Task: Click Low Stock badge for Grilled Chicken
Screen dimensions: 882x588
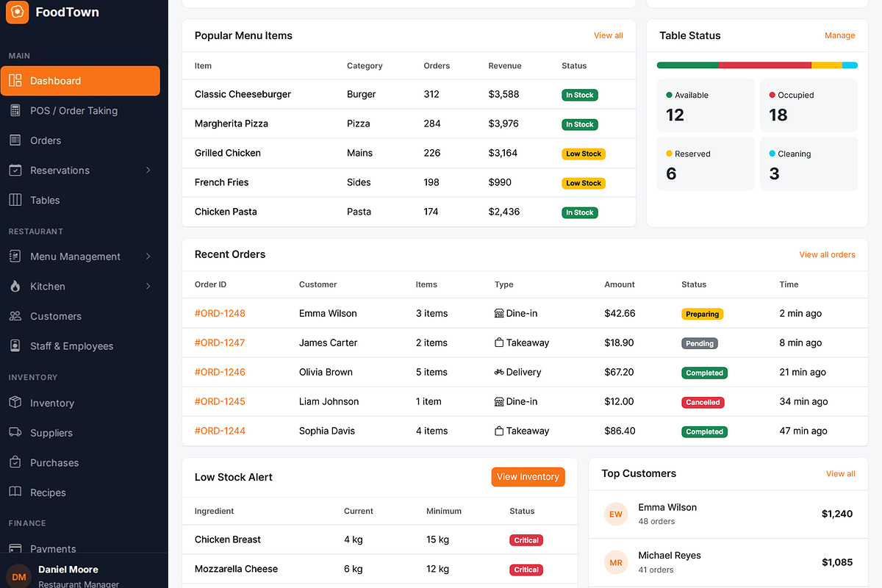Action: (584, 154)
